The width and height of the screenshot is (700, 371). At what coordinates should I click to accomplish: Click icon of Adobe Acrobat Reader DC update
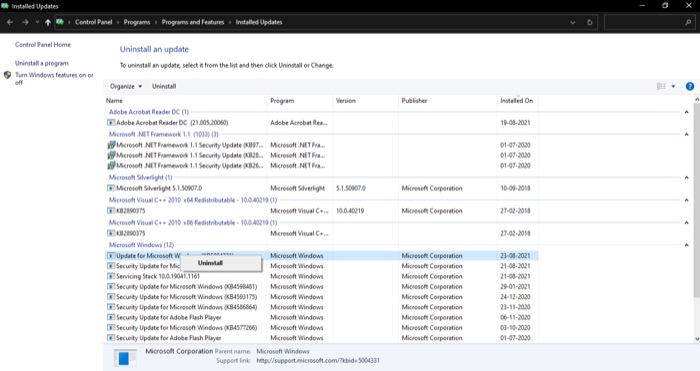tap(111, 123)
